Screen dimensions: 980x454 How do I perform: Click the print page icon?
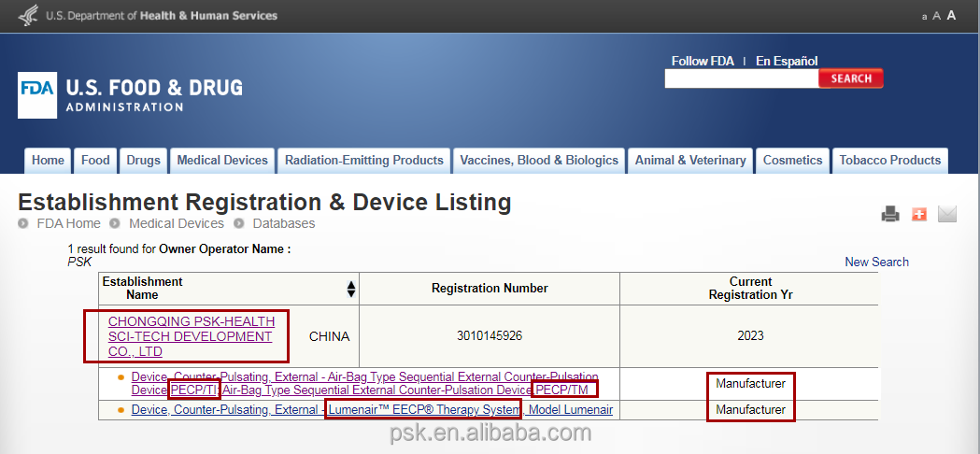[890, 214]
